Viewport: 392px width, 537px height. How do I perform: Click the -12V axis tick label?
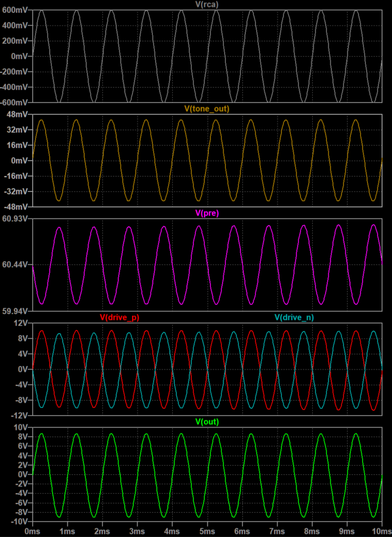[21, 415]
